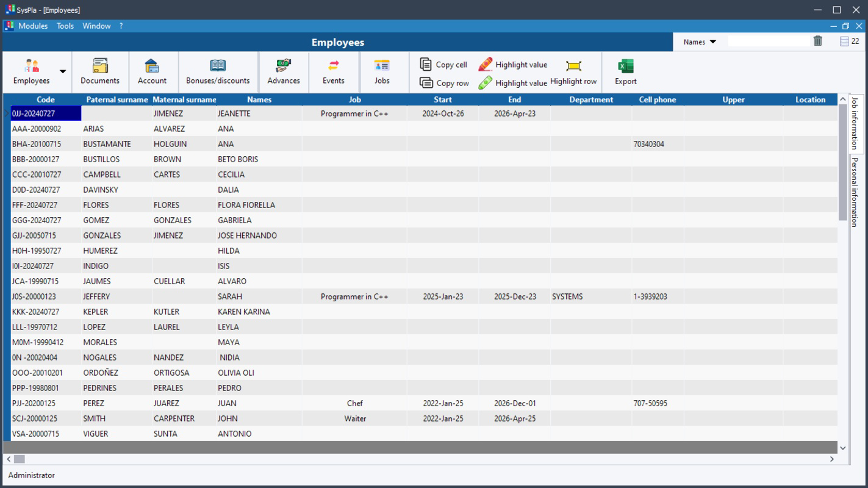Click the Chef job cell
Image resolution: width=868 pixels, height=488 pixels.
(x=354, y=403)
